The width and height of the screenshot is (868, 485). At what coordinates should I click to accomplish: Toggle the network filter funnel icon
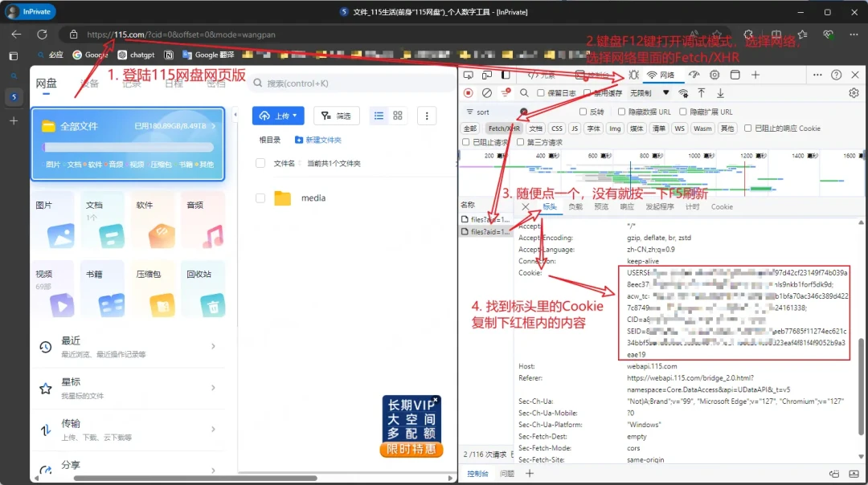click(506, 93)
